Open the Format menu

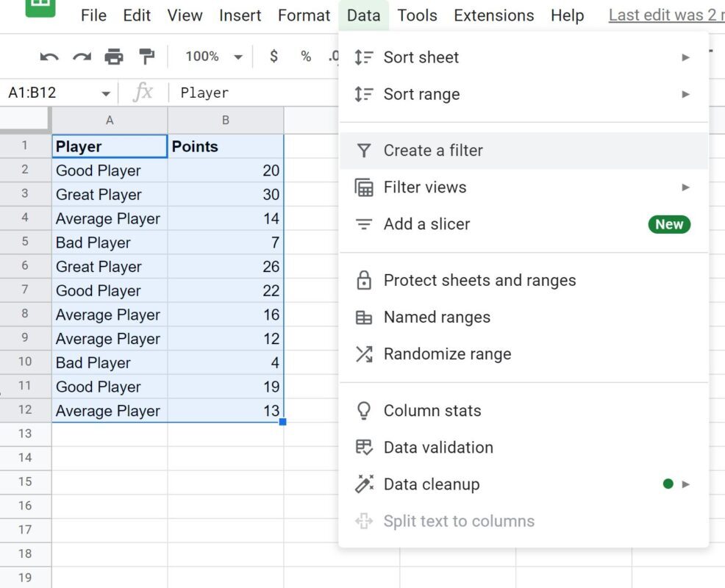(304, 15)
